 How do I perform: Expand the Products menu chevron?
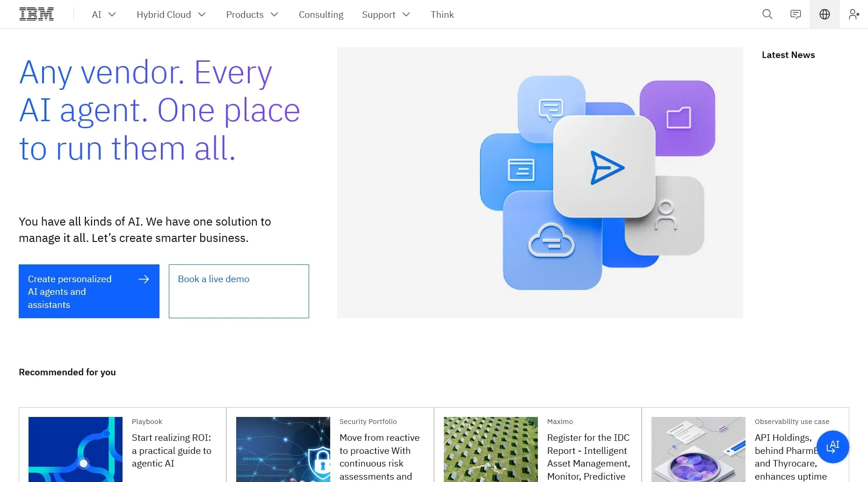pos(275,15)
